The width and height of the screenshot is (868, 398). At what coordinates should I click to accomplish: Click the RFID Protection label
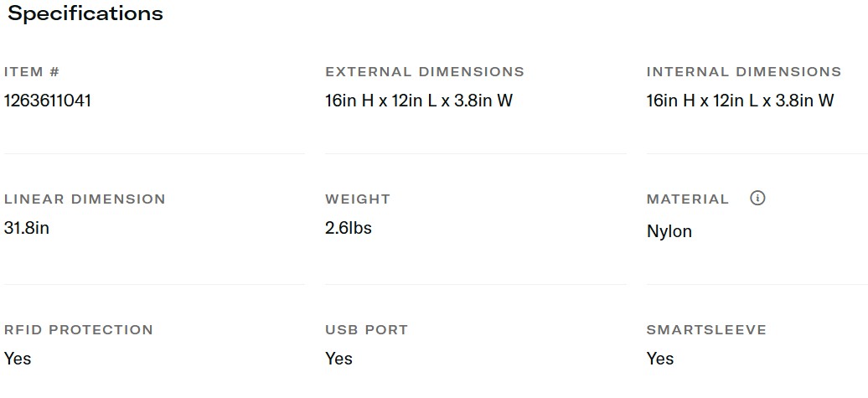[x=79, y=330]
